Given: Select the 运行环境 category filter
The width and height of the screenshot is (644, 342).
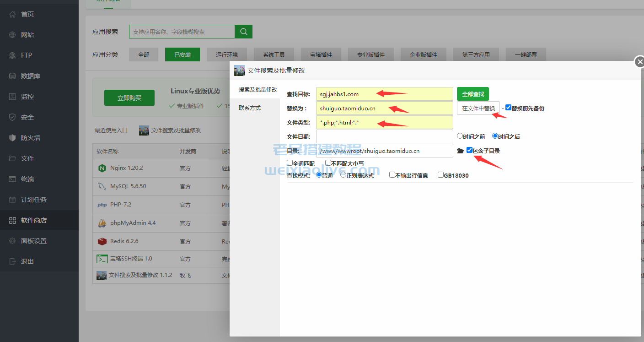Looking at the screenshot, I should (x=227, y=54).
